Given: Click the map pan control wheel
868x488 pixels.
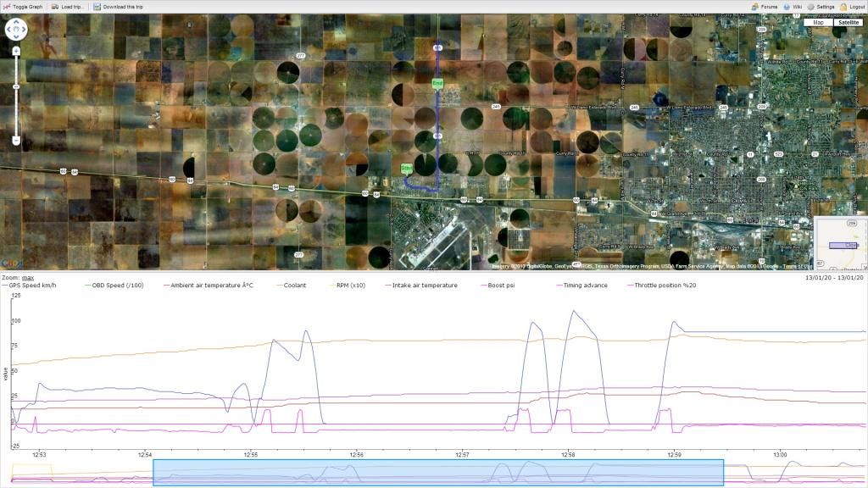Looking at the screenshot, I should pyautogui.click(x=16, y=30).
